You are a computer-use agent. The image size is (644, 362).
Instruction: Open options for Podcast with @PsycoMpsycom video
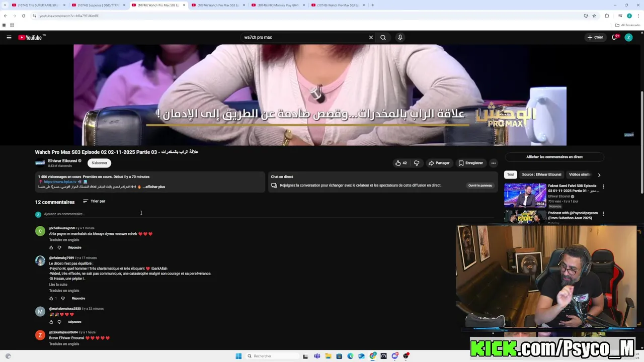tap(603, 214)
